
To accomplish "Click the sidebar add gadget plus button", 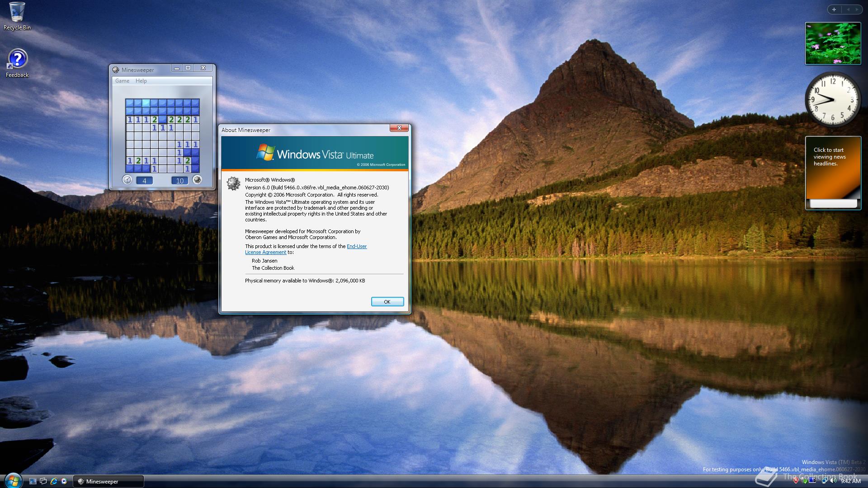I will pyautogui.click(x=834, y=9).
